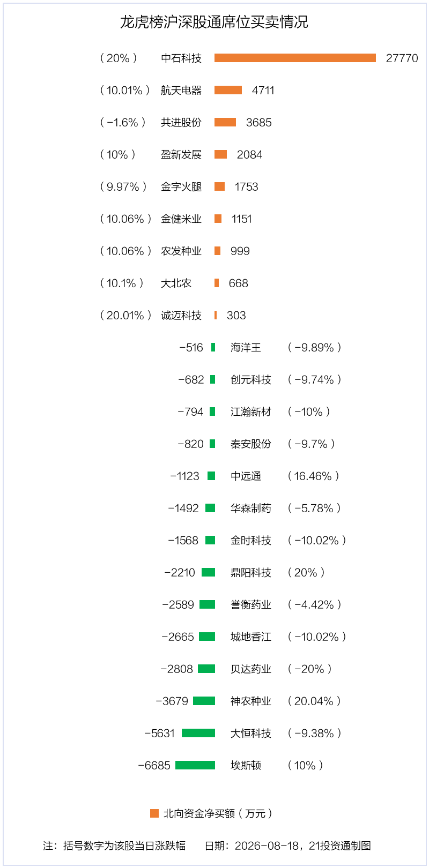Click the chart title 龙虎榜沪深股通席位买卖情况

[x=214, y=22]
